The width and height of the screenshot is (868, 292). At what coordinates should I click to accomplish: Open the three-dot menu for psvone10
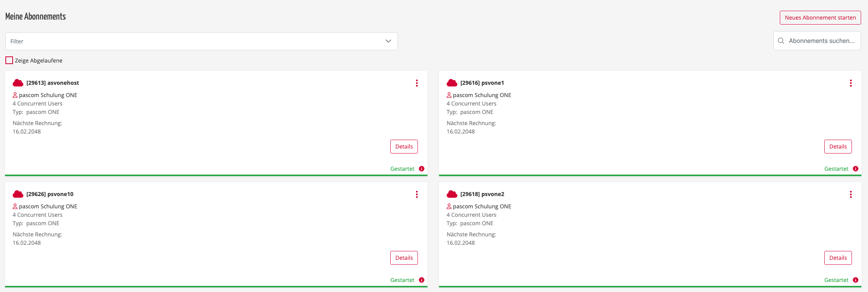[417, 195]
